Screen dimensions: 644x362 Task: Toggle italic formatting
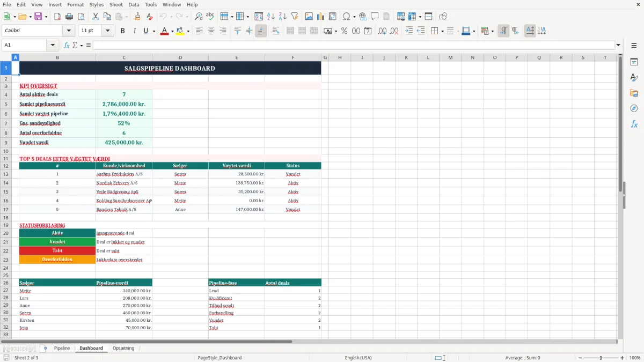134,31
